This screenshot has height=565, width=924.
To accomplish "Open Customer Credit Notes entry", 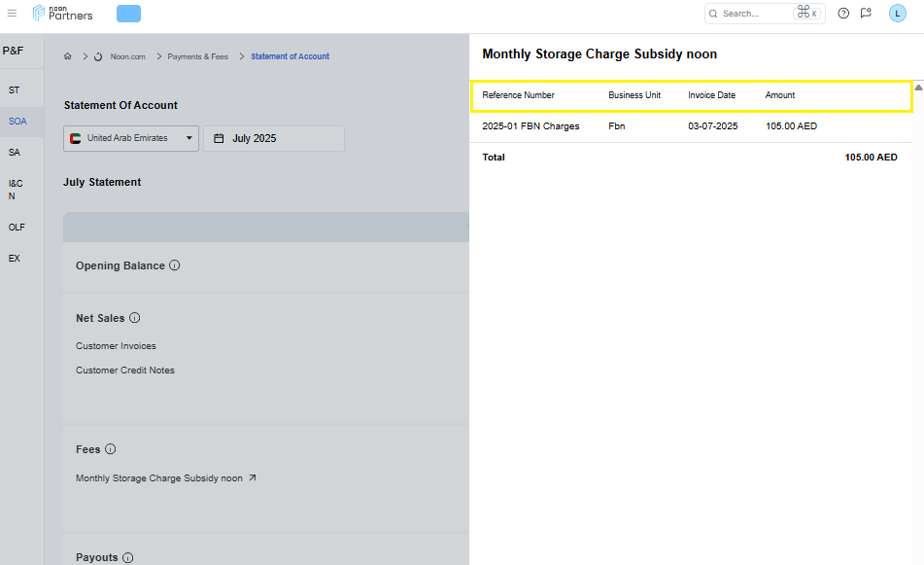I will click(125, 371).
